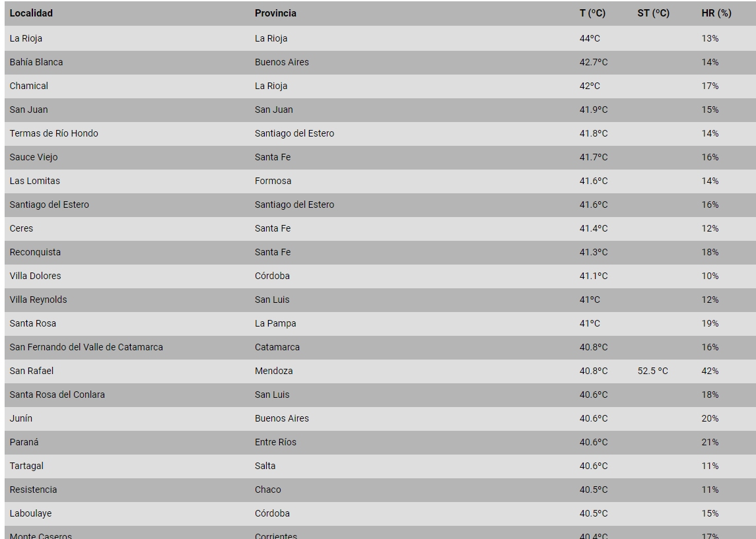
Task: Select the Entre Ríos province cell
Action: [x=275, y=442]
